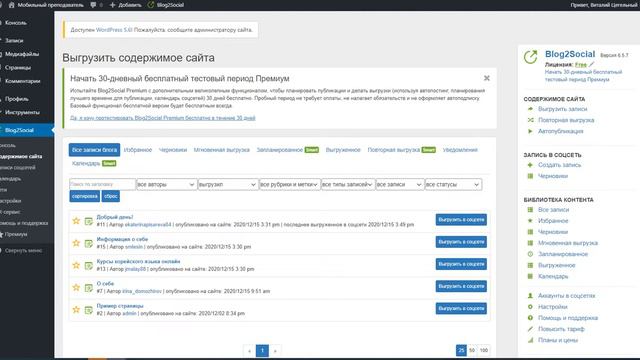This screenshot has height=360, width=640.
Task: Close the Premium trial notice
Action: [487, 78]
